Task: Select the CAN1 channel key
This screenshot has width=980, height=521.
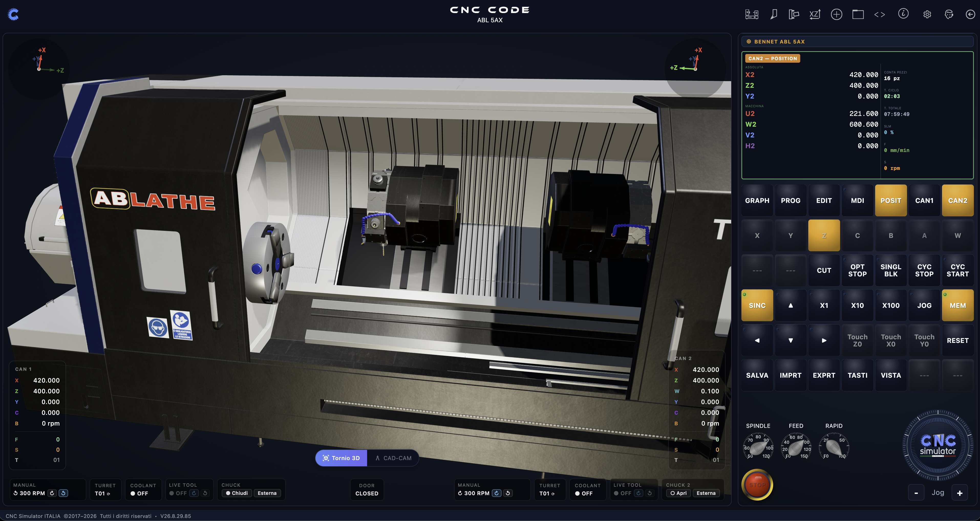Action: (924, 200)
